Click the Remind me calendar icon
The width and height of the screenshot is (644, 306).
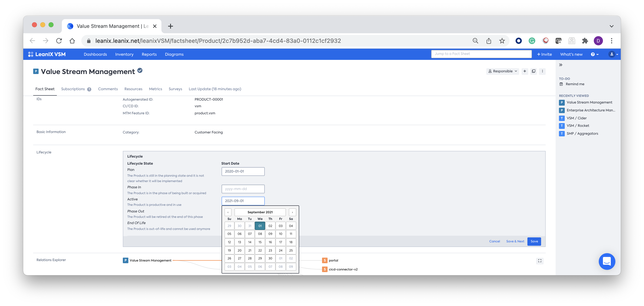pyautogui.click(x=561, y=84)
